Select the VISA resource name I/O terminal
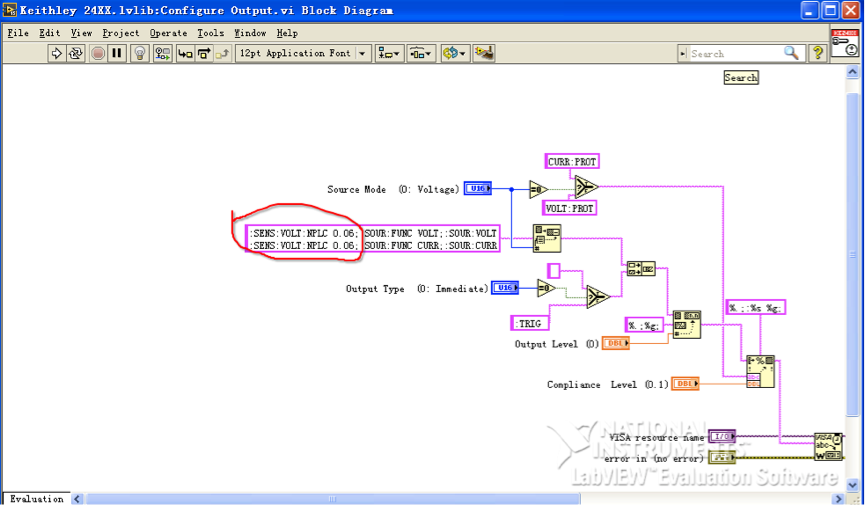 (722, 437)
